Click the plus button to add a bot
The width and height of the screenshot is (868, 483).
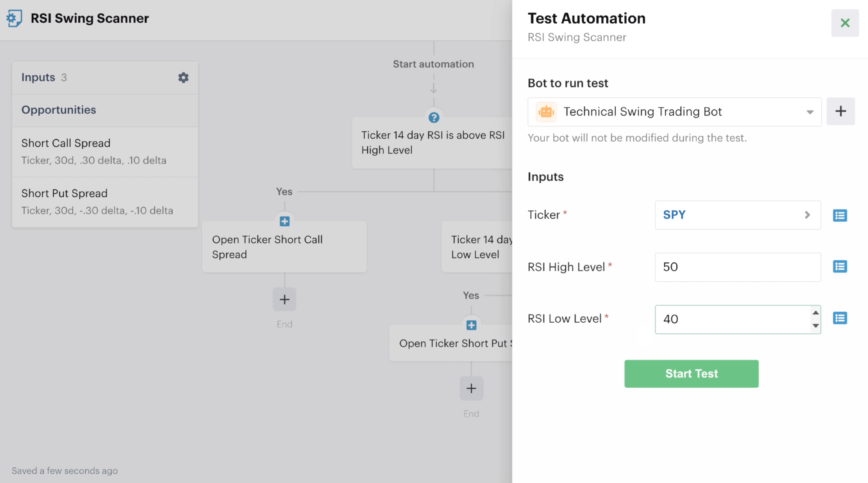[x=840, y=111]
